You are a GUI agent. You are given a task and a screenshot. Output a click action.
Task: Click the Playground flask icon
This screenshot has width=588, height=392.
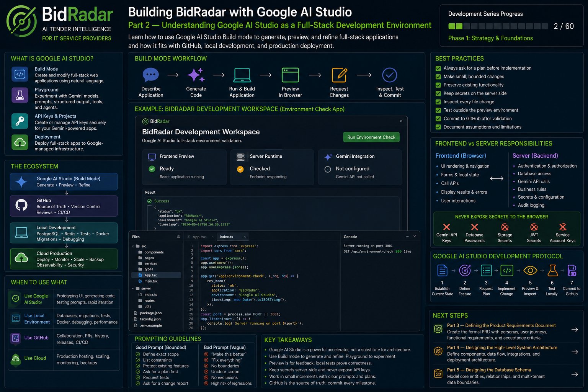[x=20, y=95]
